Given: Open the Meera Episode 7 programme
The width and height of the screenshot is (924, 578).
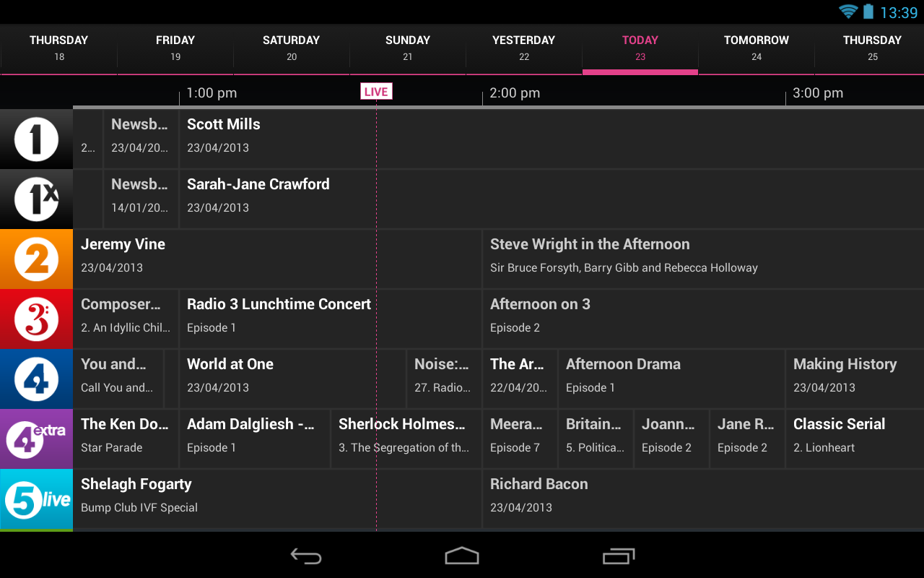Looking at the screenshot, I should pos(520,439).
